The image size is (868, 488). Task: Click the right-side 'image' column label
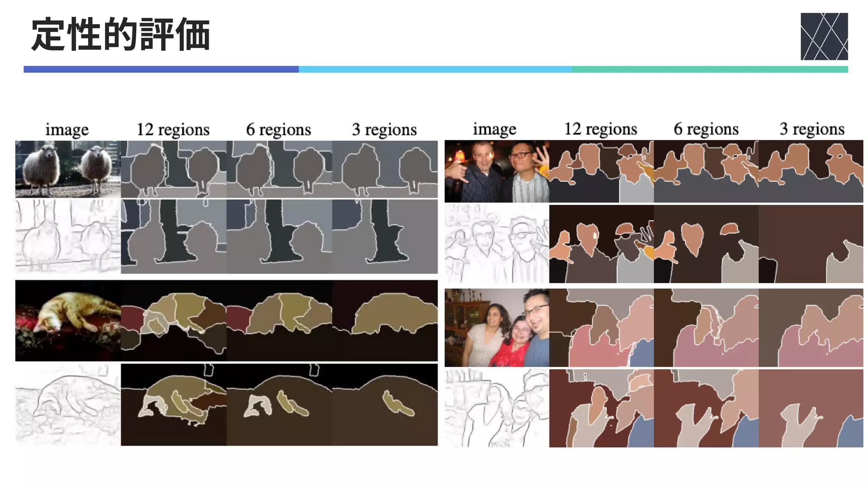[x=495, y=129]
